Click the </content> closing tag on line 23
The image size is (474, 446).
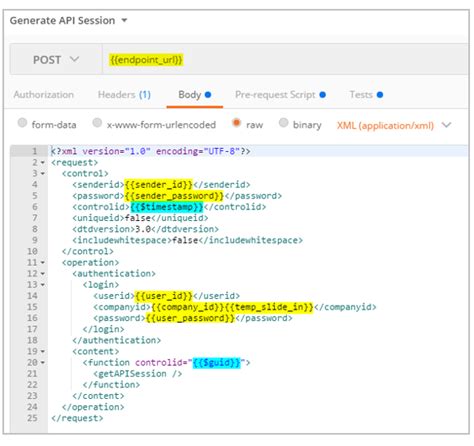(98, 396)
